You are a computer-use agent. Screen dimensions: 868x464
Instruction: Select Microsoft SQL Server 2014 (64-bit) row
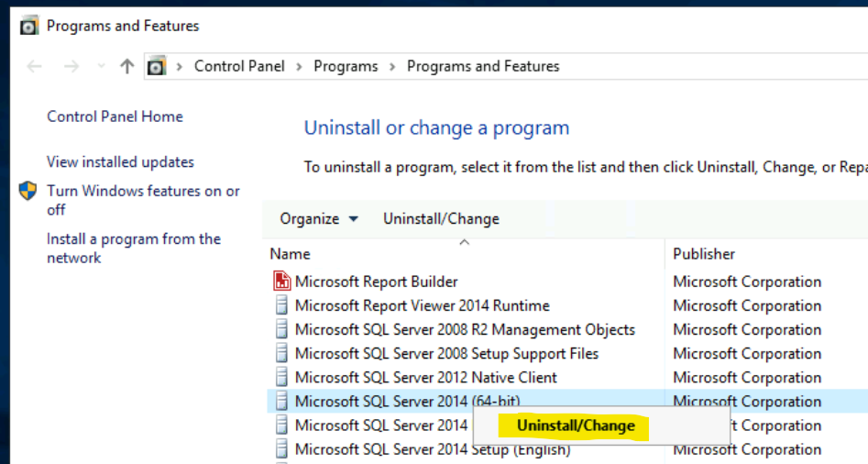pos(567,401)
